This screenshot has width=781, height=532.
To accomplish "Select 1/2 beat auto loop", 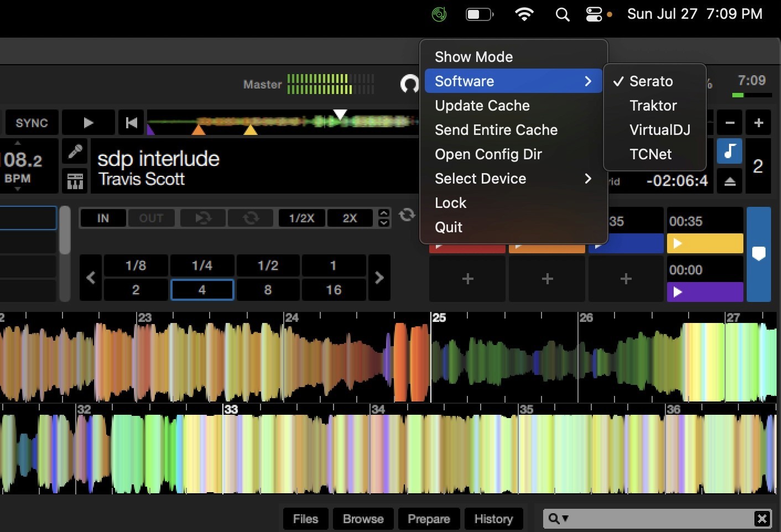I will click(x=268, y=265).
